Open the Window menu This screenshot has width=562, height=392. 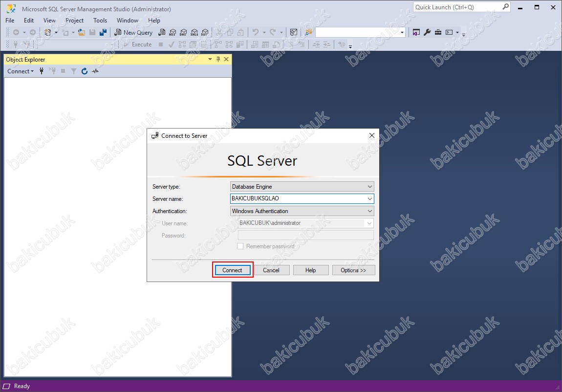pos(127,21)
